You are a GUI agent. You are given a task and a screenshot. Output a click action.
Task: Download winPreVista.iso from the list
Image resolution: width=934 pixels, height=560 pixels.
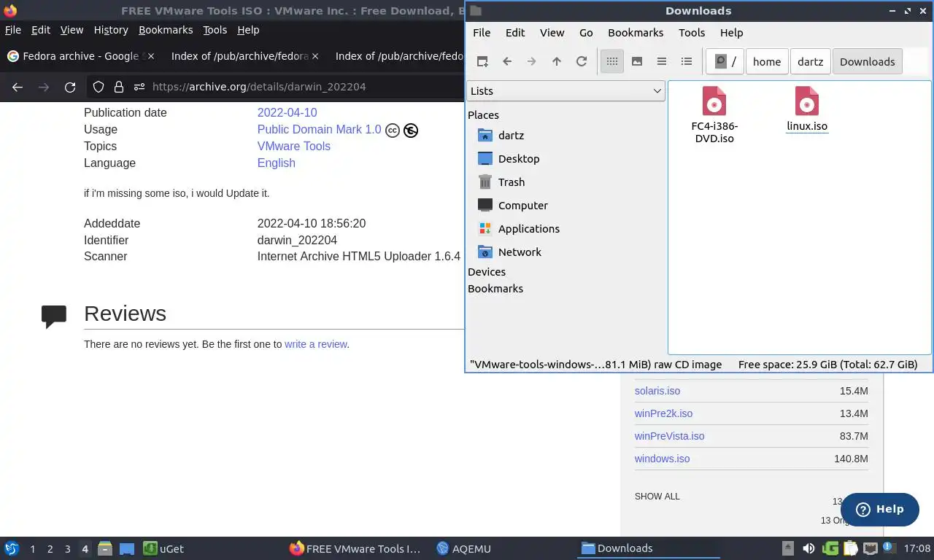click(x=670, y=436)
